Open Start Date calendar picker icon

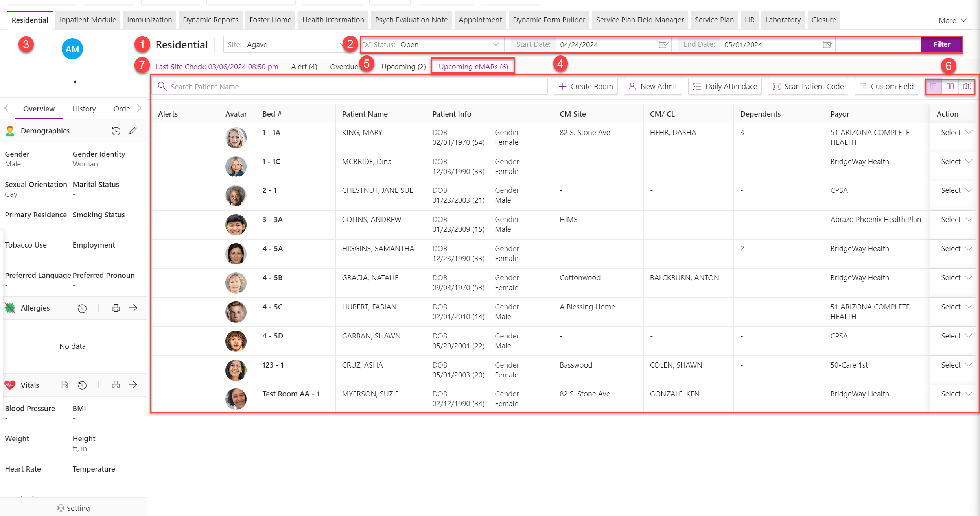point(664,44)
